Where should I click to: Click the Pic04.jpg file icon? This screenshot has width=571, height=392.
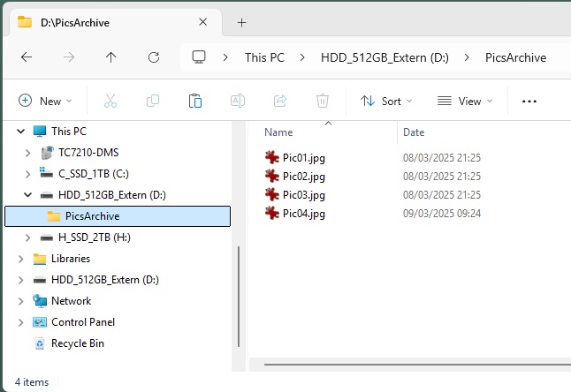pos(271,213)
